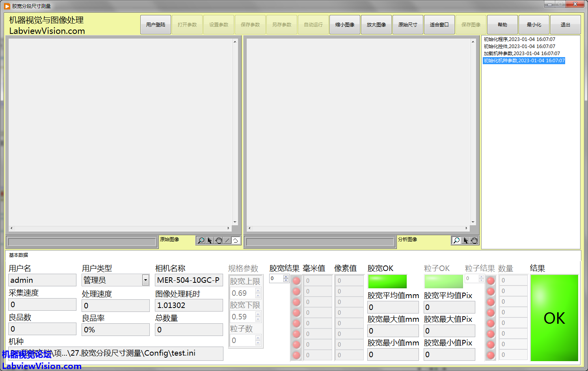
Task: Select zoom tool under analysis image
Action: point(456,240)
